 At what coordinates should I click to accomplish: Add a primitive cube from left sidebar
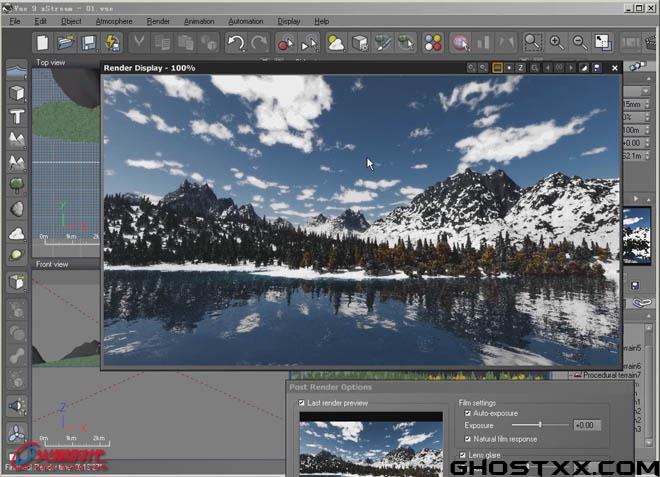[17, 93]
